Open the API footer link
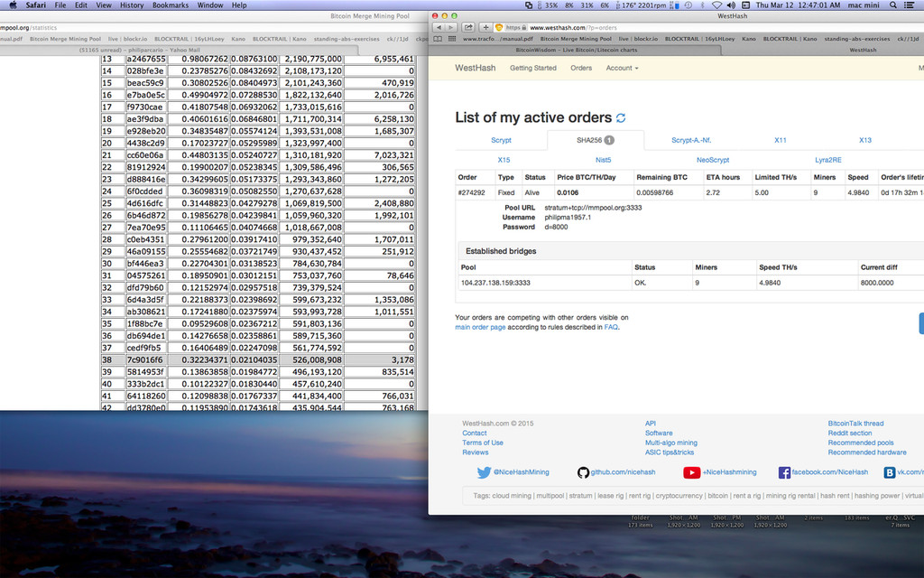 tap(651, 424)
